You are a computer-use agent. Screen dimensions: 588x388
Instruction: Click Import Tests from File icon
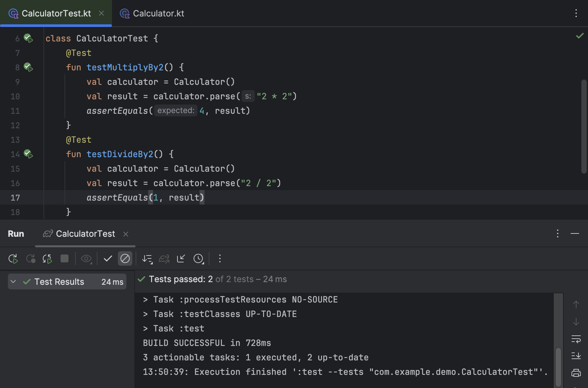coord(181,259)
